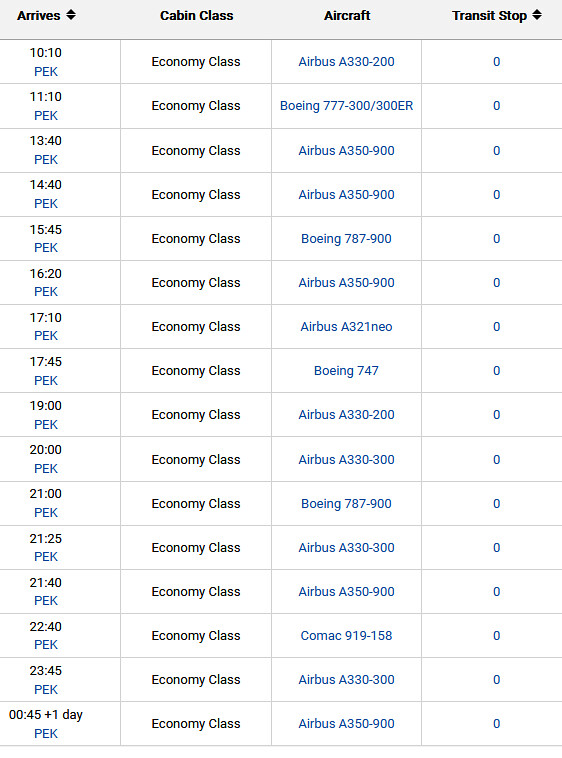Click PEK under 00:45 +1 day arrival
The height and width of the screenshot is (758, 562).
[x=46, y=734]
